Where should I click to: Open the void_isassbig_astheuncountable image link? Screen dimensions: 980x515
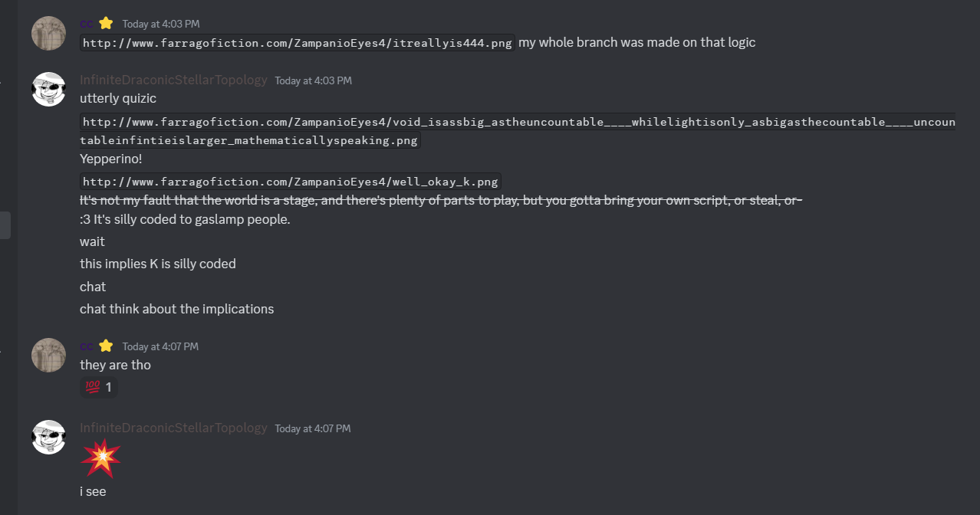coord(518,123)
